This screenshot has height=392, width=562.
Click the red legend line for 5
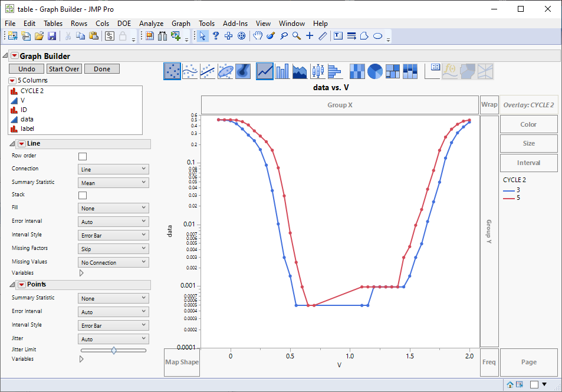508,198
